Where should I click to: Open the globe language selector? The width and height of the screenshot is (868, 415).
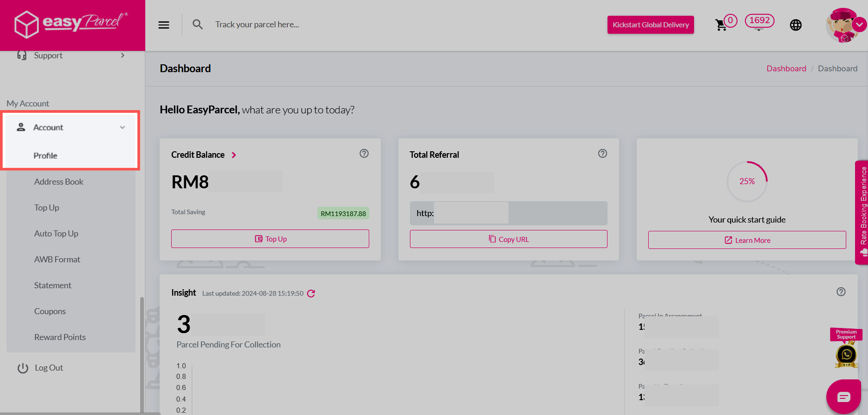coord(796,25)
